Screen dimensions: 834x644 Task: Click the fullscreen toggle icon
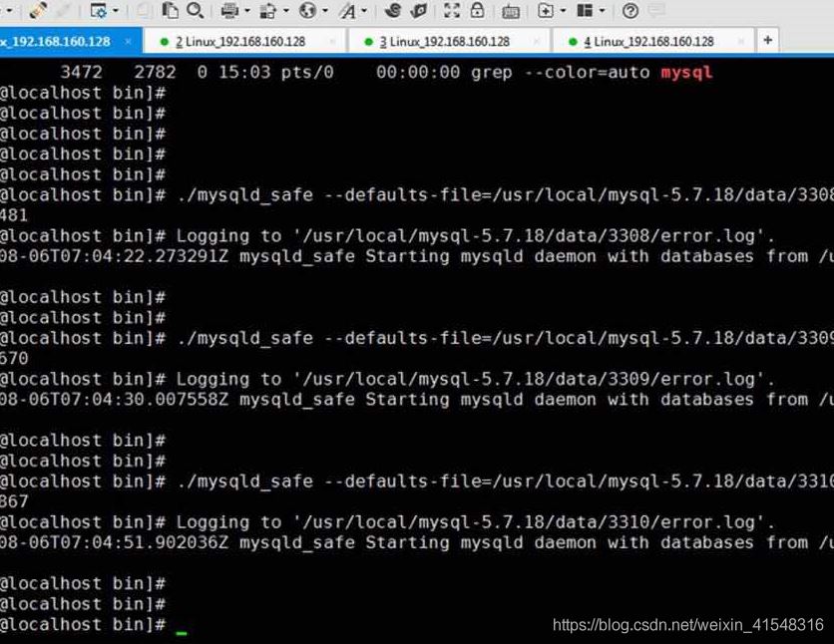pos(452,11)
